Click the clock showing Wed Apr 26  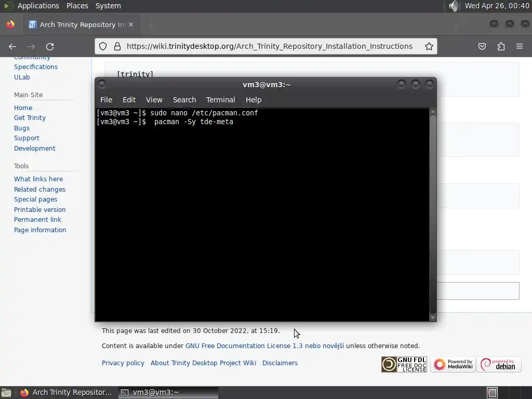[497, 6]
